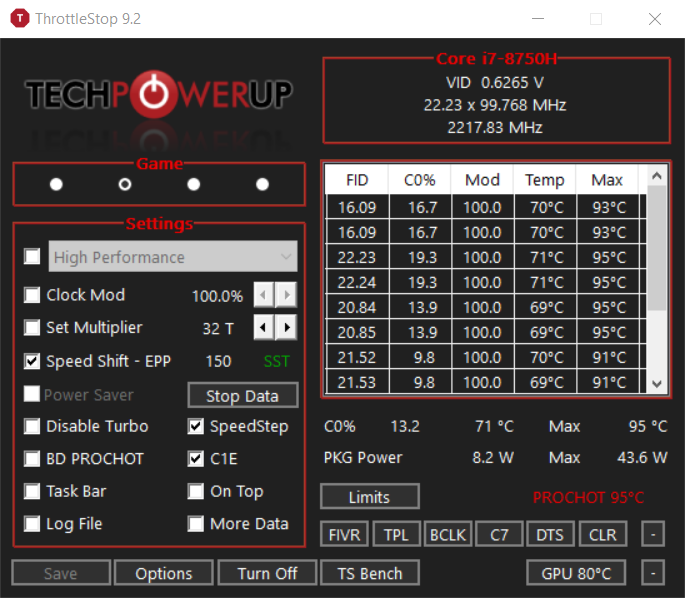Screen dimensions: 685x598
Task: Click the 43.6 W max power value
Action: (642, 458)
